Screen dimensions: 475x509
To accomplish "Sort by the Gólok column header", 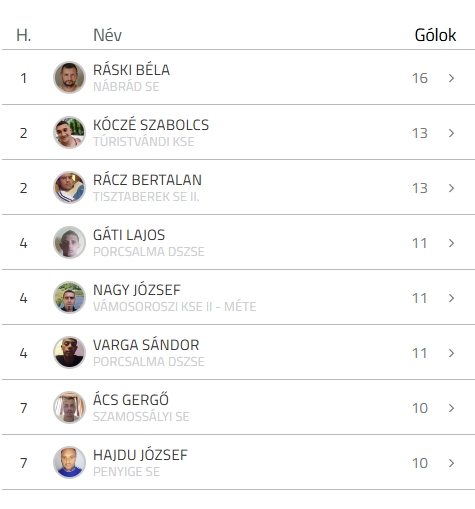I will click(435, 35).
